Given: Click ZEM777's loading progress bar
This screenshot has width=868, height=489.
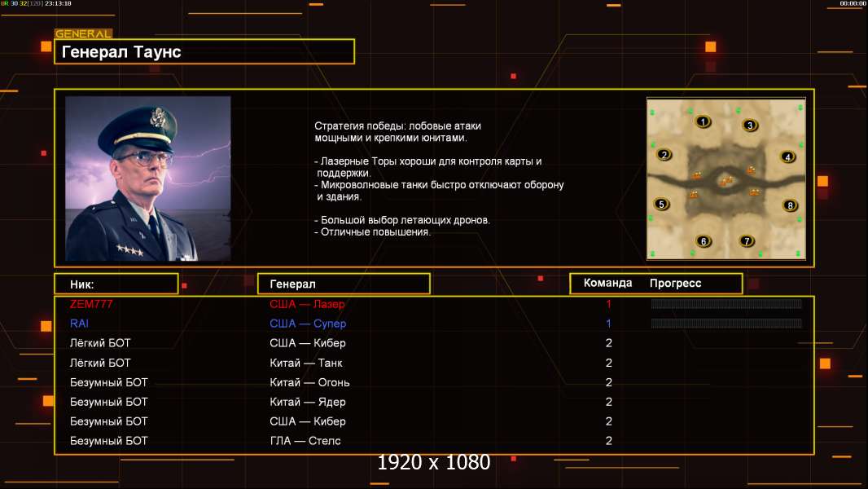Looking at the screenshot, I should [x=726, y=303].
